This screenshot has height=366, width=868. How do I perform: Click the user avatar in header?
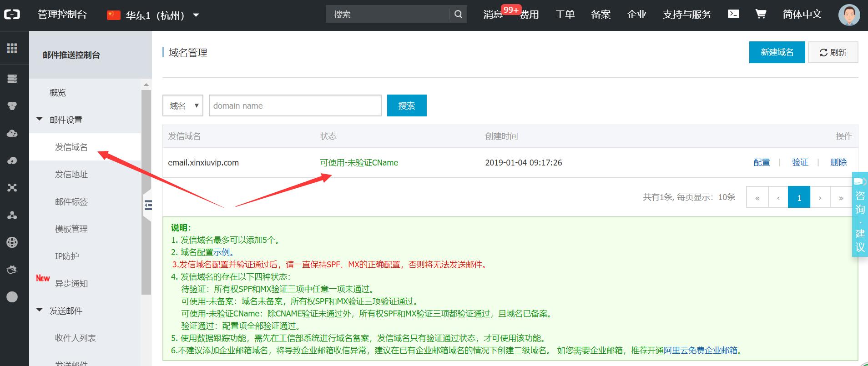pos(849,15)
